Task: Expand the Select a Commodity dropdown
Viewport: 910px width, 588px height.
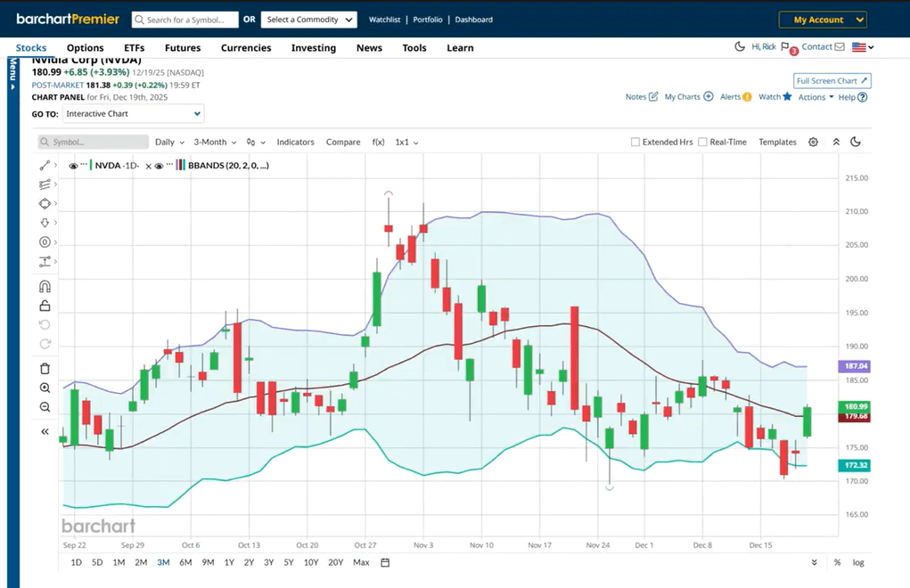Action: [308, 19]
